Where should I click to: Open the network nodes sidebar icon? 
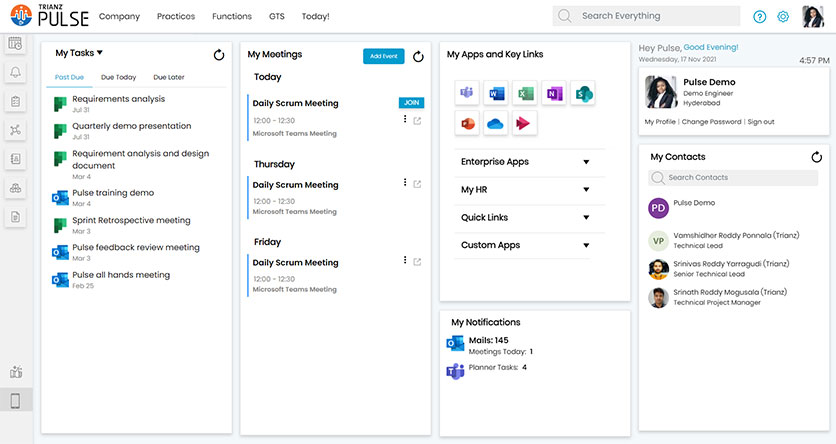(x=15, y=130)
